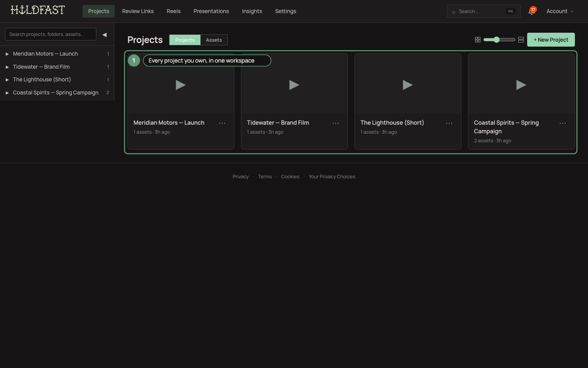The width and height of the screenshot is (588, 368).
Task: Play the Meridian Motors — Launch thumbnail
Action: point(181,85)
